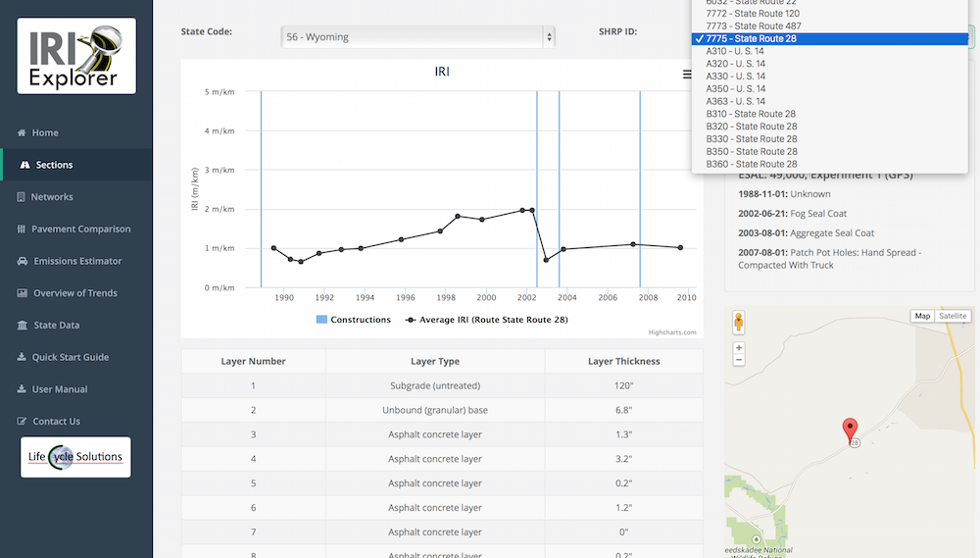Click the Layer Thickness column header
The width and height of the screenshot is (980, 558).
(x=623, y=361)
